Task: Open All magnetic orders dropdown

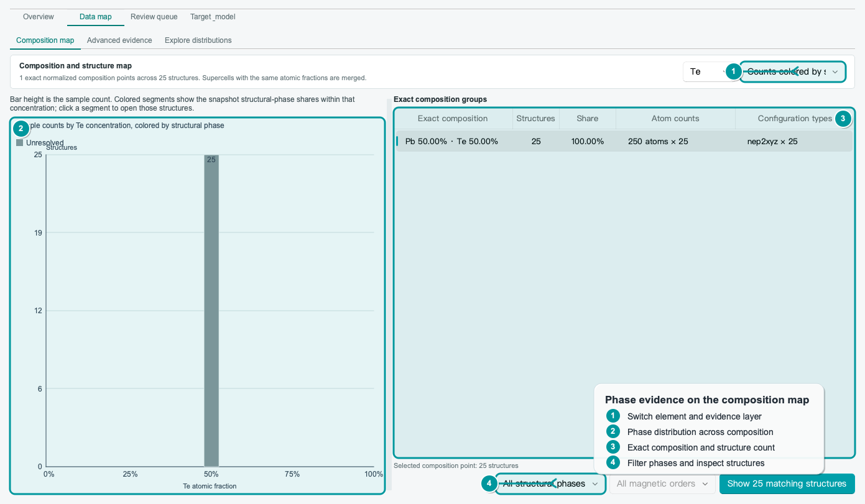Action: pos(662,483)
